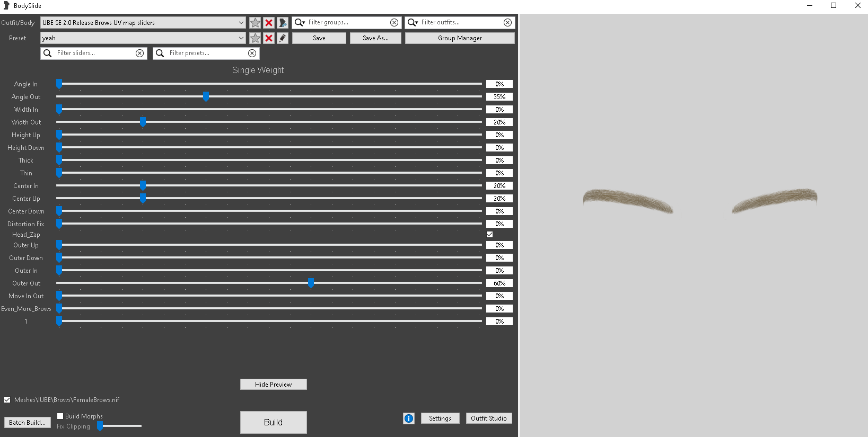Enable the Build Morphs checkbox
868x437 pixels.
point(60,416)
